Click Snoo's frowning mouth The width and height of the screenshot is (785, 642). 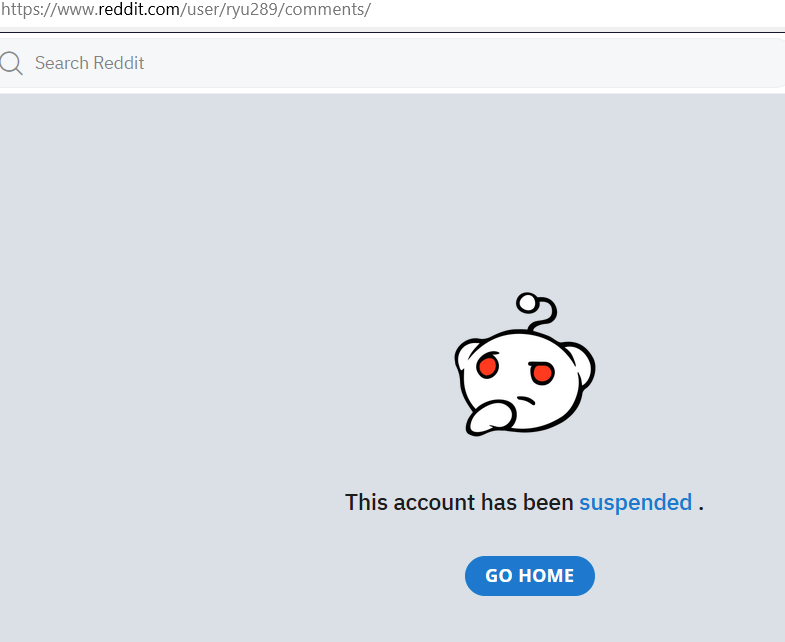click(526, 400)
